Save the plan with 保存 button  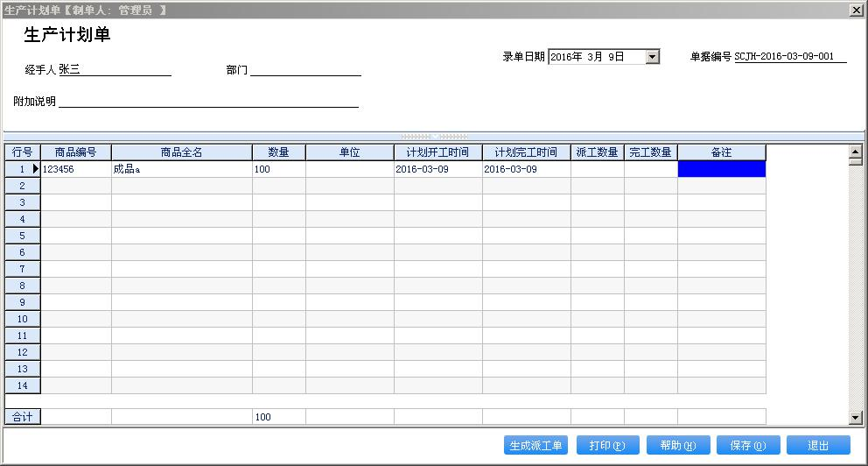tap(748, 445)
